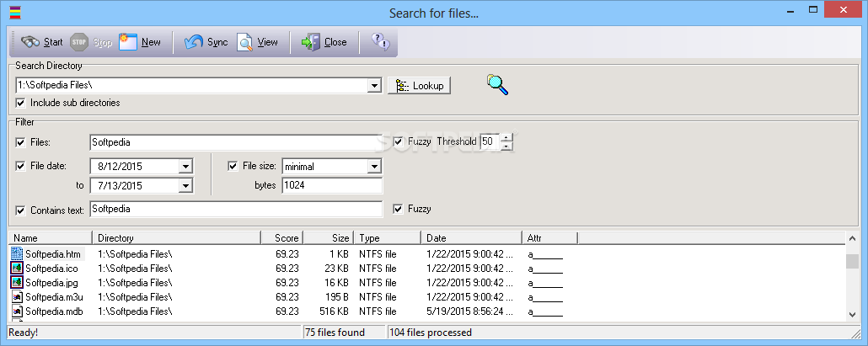The image size is (868, 346).
Task: Uncheck the Files filter checkbox
Action: (20, 142)
